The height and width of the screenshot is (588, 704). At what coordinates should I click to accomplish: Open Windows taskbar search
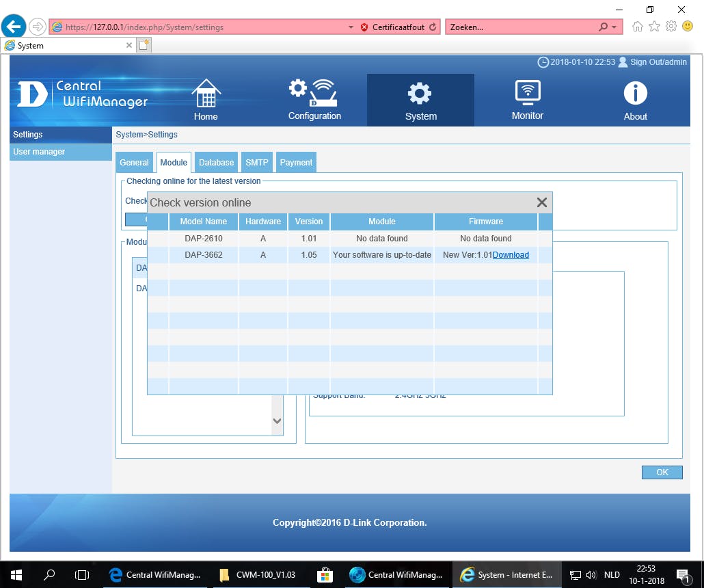click(x=49, y=574)
